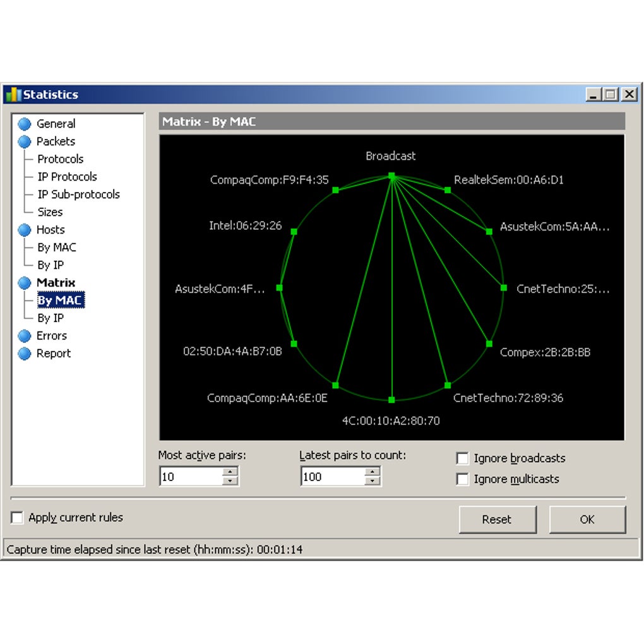644x644 pixels.
Task: Select By IP under Matrix
Action: point(51,318)
